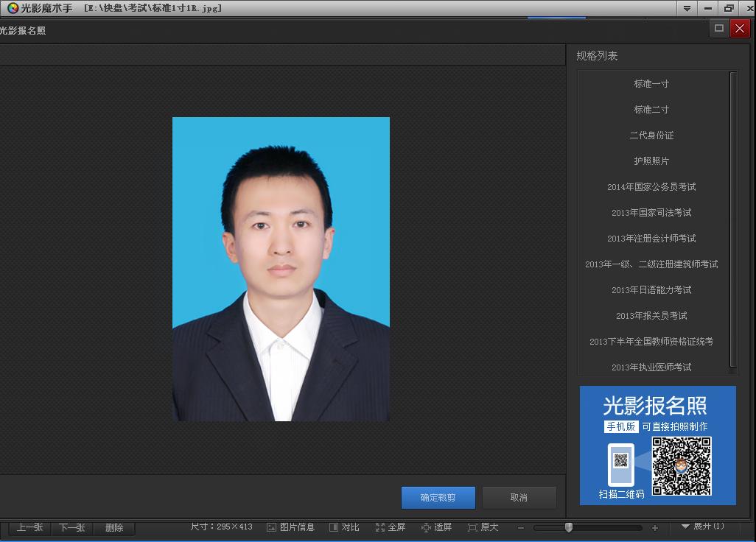Choose 2013年执业医师考试 in 规格列表
This screenshot has width=756, height=542.
[x=652, y=367]
